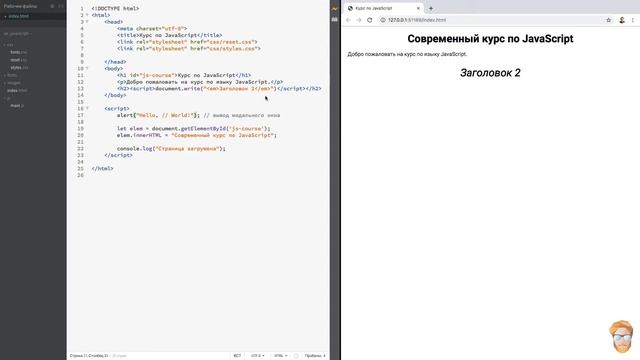Screen dimensions: 640x360
Task: Go forward in Chrome browser
Action: 359,20
